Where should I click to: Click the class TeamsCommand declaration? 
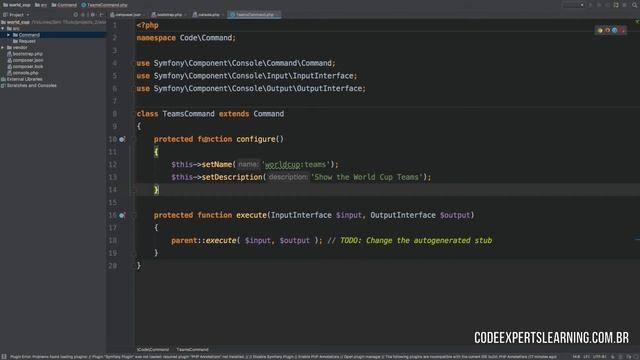tap(210, 114)
